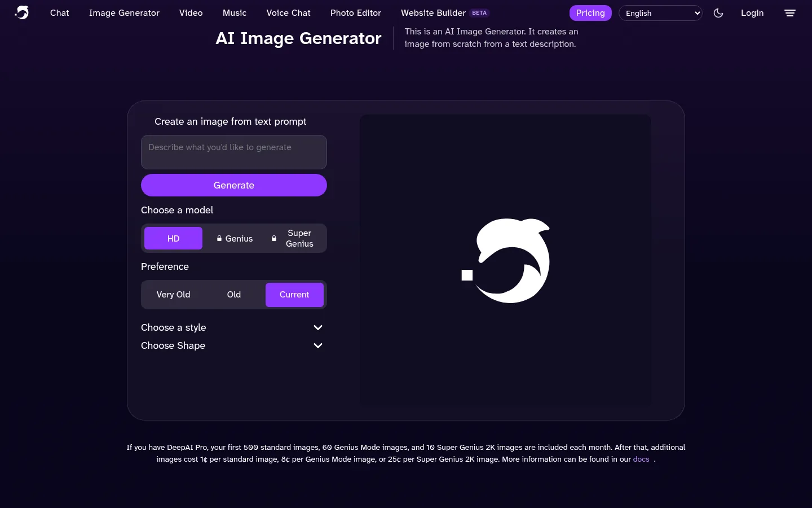Focus the image description prompt field
This screenshot has width=812, height=508.
tap(234, 152)
